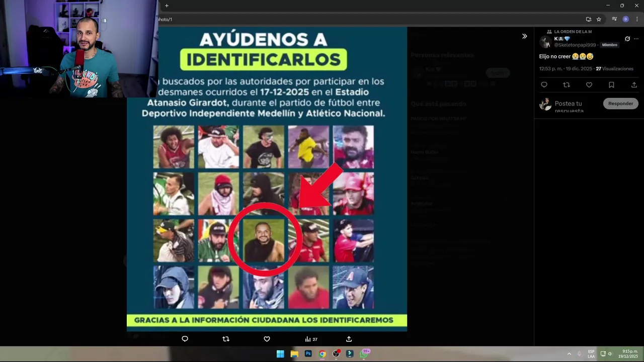Open the volume tray icon
Viewport: 644px width, 362px height.
point(610,354)
